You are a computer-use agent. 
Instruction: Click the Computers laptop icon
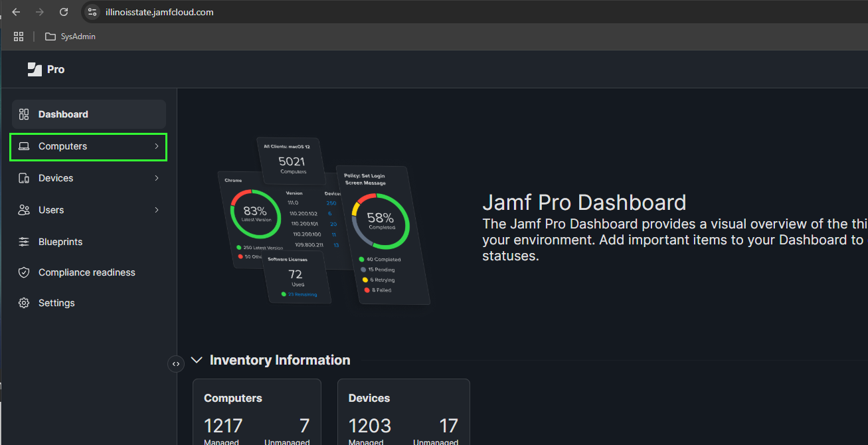coord(24,146)
